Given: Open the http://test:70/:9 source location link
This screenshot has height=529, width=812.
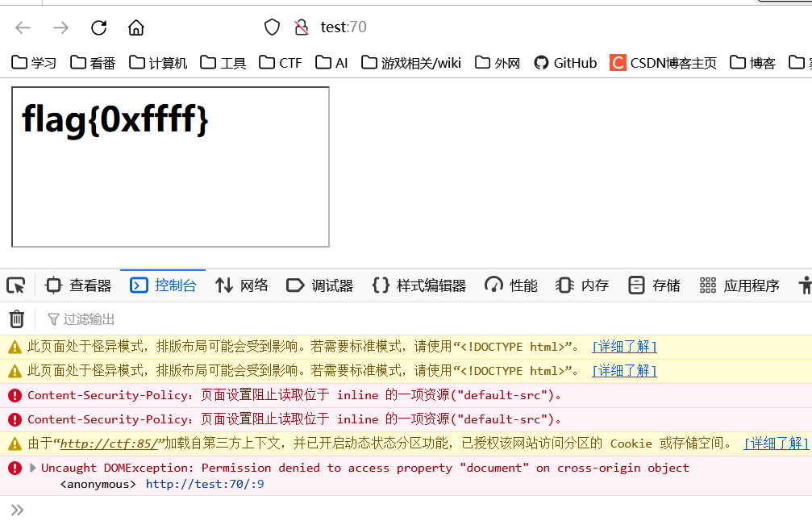Looking at the screenshot, I should [205, 484].
